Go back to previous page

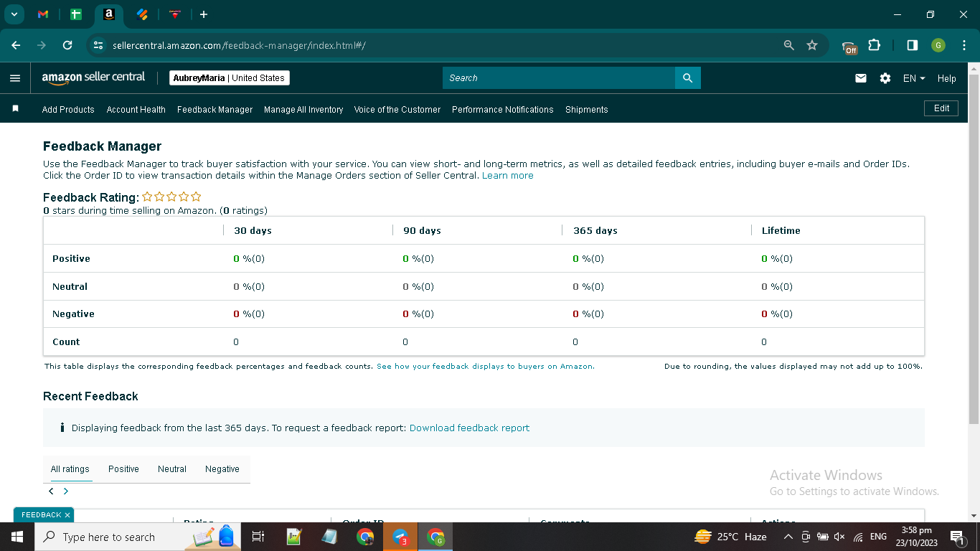(x=16, y=45)
